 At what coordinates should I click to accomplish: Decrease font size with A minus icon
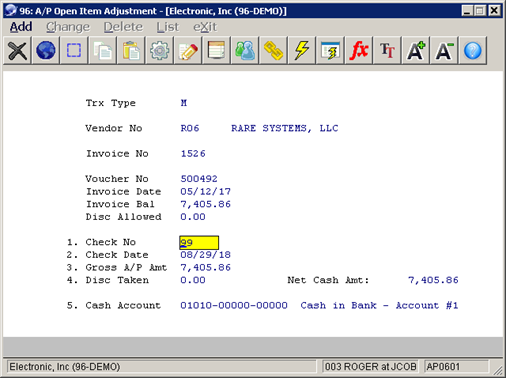pos(444,51)
